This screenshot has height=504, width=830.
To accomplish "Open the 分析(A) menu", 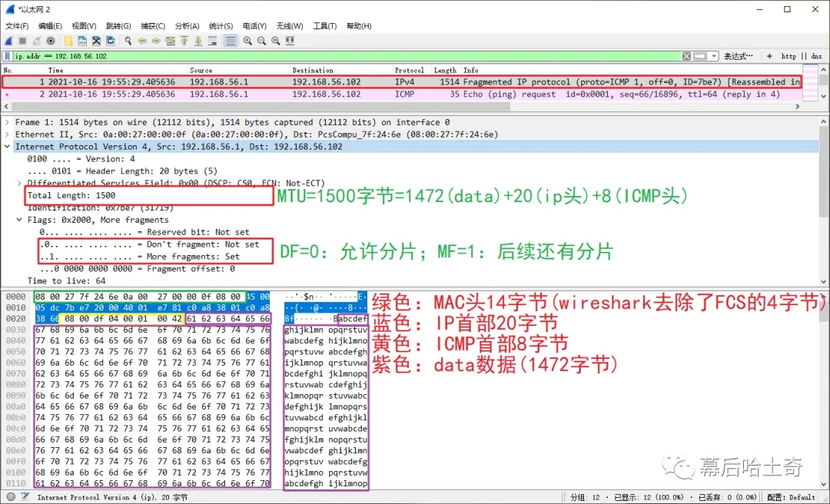I will (x=188, y=26).
